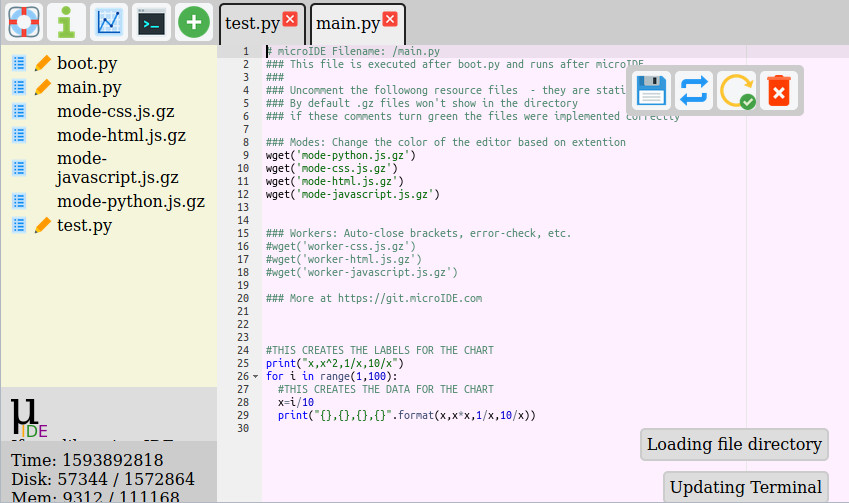The width and height of the screenshot is (849, 503).
Task: Click line number 20 in the gutter
Action: [243, 298]
